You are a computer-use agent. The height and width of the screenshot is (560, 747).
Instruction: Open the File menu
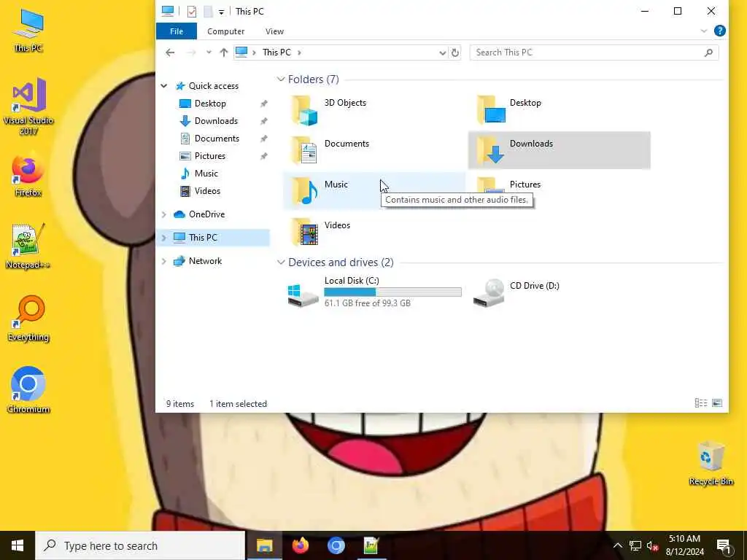point(177,31)
